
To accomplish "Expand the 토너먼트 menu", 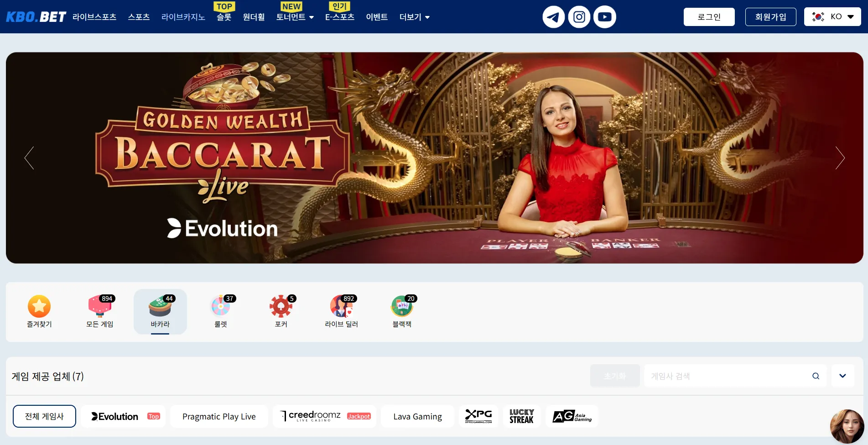I will tap(295, 17).
